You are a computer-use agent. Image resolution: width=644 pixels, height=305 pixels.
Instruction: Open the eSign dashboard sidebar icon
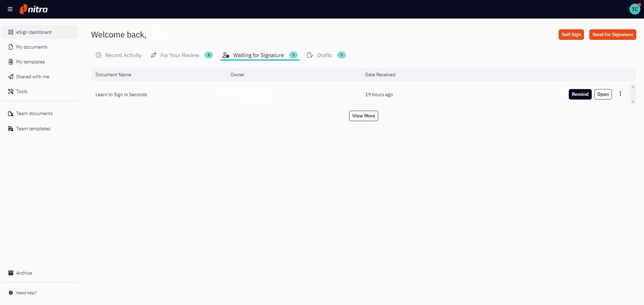(x=10, y=32)
